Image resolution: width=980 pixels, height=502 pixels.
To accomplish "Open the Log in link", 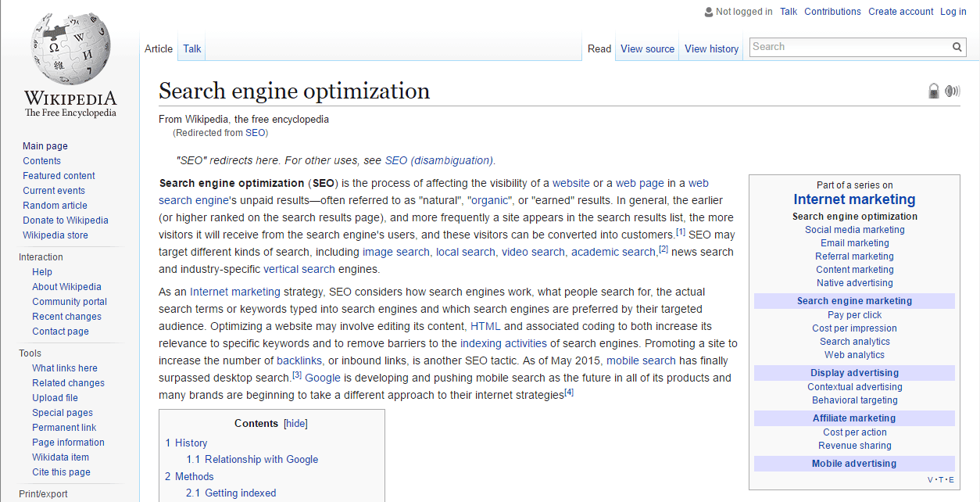I will pos(953,12).
